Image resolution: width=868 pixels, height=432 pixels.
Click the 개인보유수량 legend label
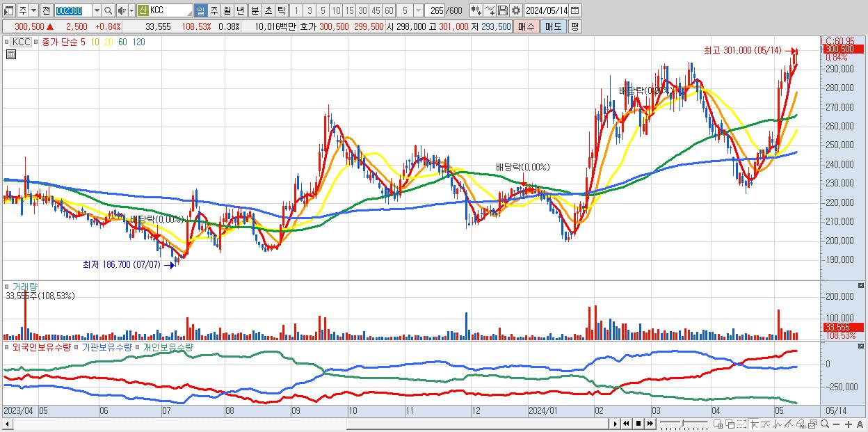[168, 346]
